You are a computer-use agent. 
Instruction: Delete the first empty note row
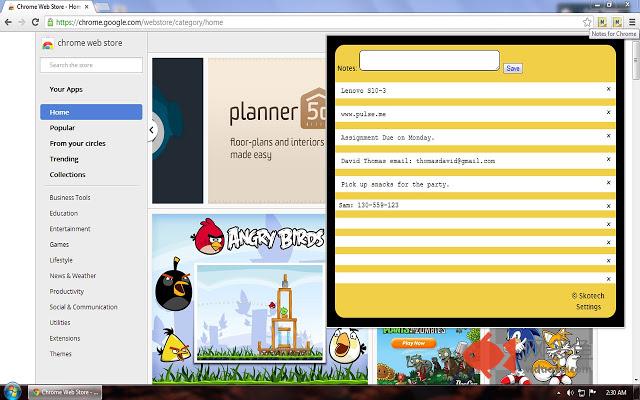pos(608,224)
